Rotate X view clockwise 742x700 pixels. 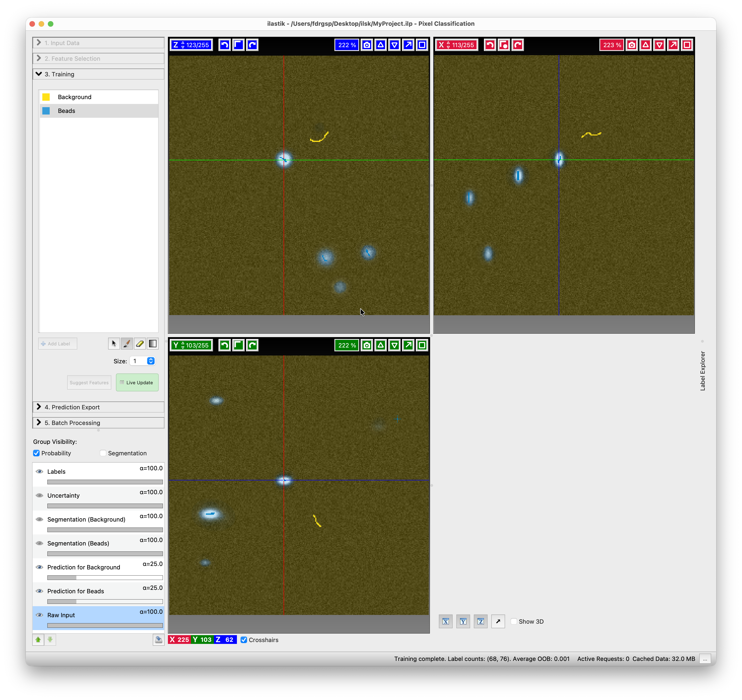click(x=518, y=45)
